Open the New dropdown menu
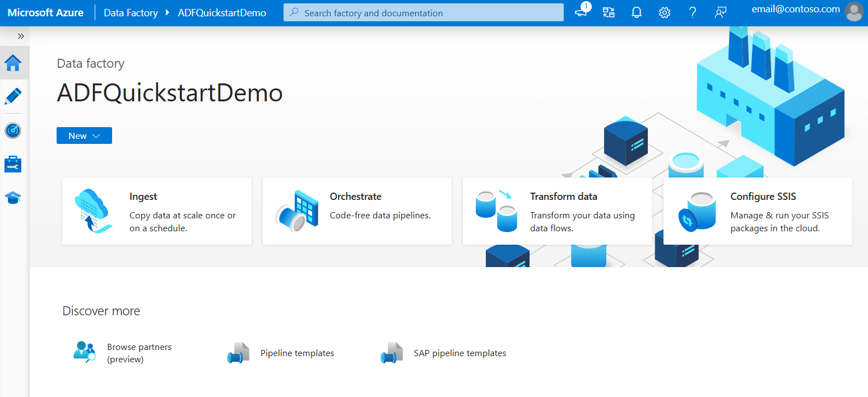Image resolution: width=868 pixels, height=397 pixels. point(84,135)
